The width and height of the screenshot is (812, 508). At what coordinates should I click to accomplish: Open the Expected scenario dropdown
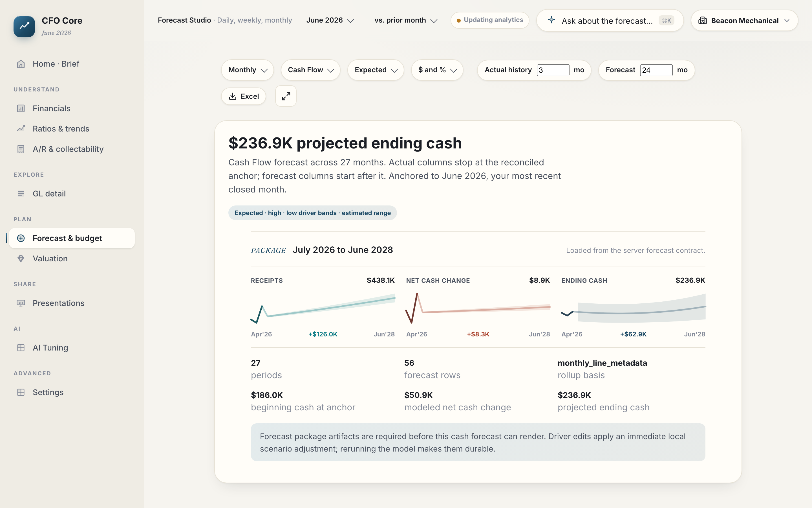click(x=376, y=70)
